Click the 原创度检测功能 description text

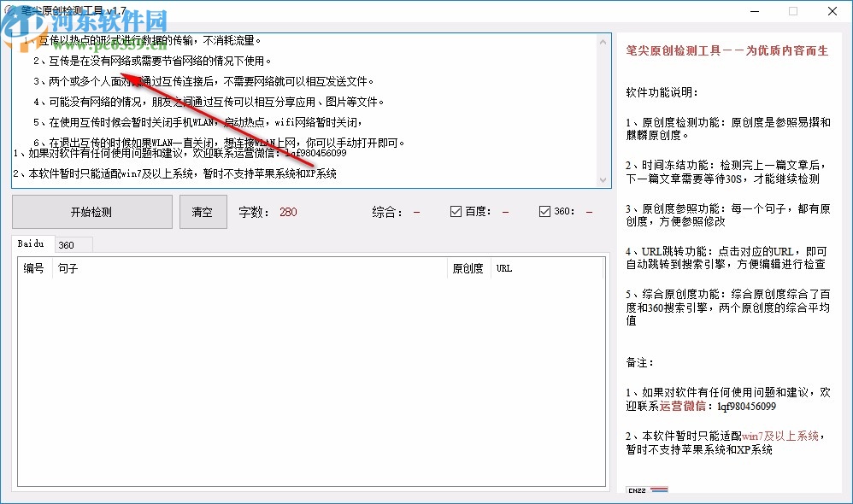(728, 128)
